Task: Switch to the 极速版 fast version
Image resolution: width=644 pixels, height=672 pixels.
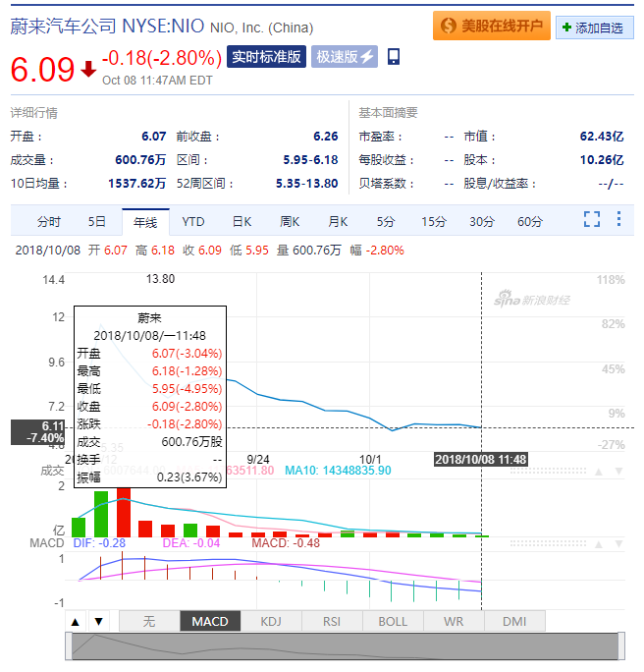Action: [x=345, y=56]
